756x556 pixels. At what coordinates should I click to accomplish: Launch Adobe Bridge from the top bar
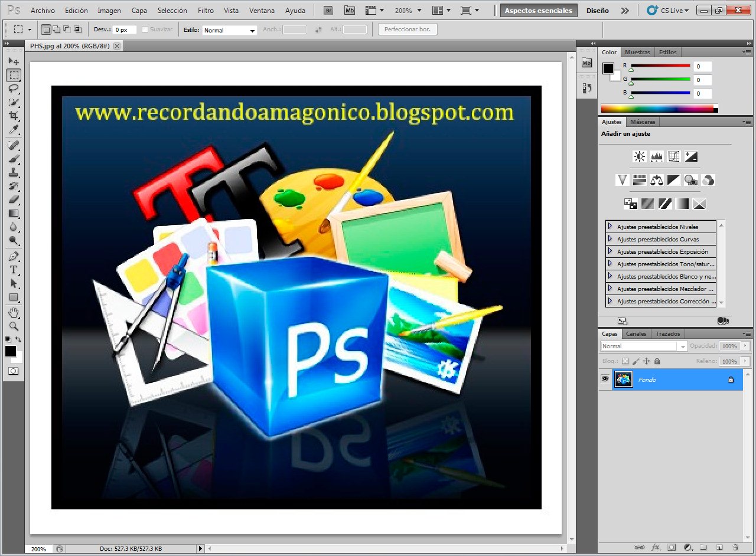pos(330,10)
